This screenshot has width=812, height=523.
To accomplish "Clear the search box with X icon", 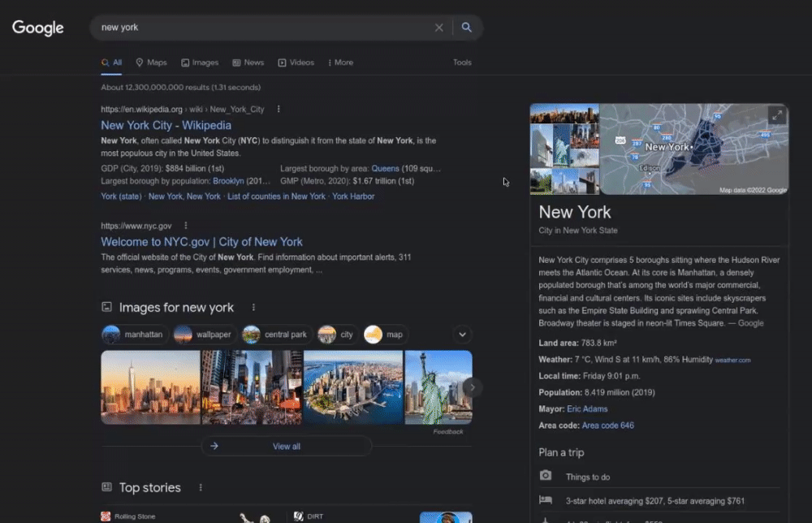I will click(438, 28).
